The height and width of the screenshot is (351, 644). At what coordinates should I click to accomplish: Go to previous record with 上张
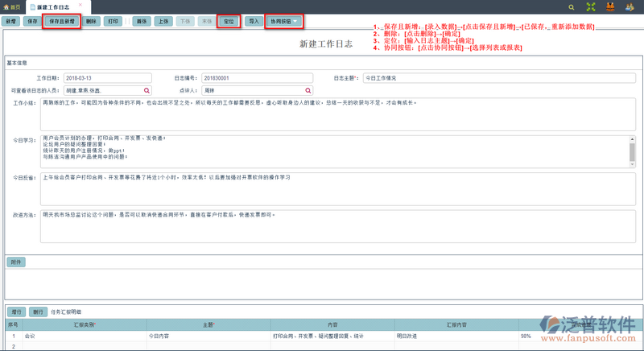point(163,22)
